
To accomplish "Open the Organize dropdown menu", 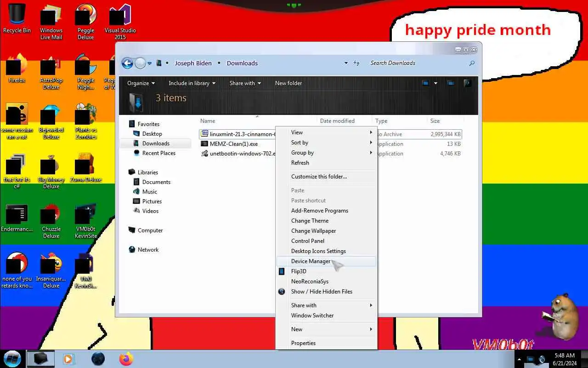I will [141, 83].
